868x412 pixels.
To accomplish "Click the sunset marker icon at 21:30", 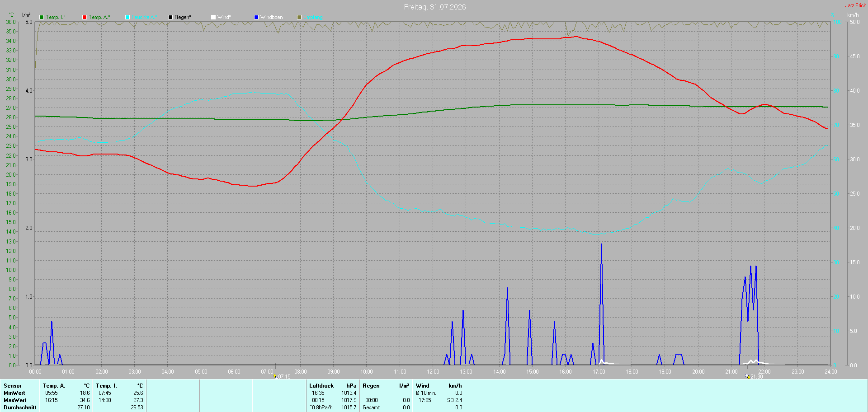I will 748,376.
